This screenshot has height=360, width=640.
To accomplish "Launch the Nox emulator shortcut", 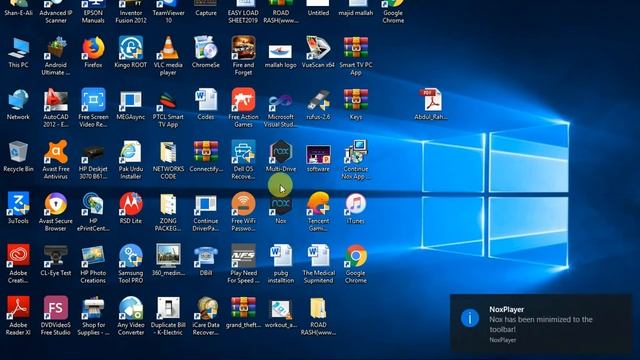I will pyautogui.click(x=280, y=207).
